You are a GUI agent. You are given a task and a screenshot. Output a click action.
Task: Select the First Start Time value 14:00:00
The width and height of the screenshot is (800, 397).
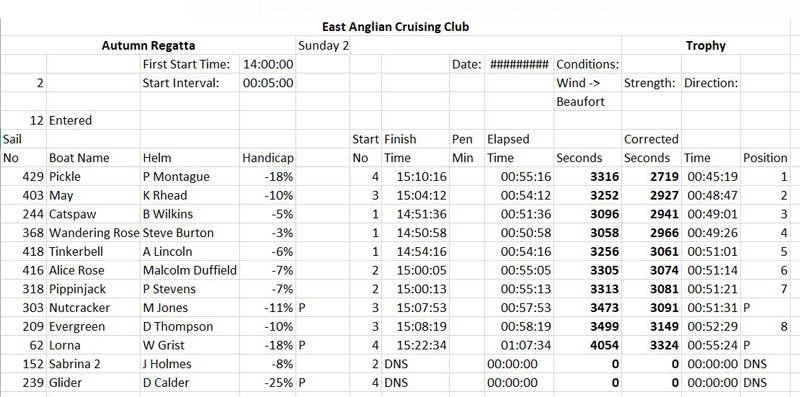point(268,64)
